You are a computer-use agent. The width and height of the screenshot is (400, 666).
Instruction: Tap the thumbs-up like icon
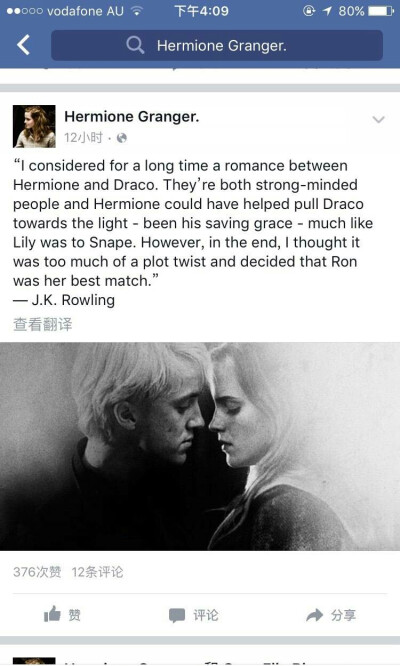tap(52, 614)
